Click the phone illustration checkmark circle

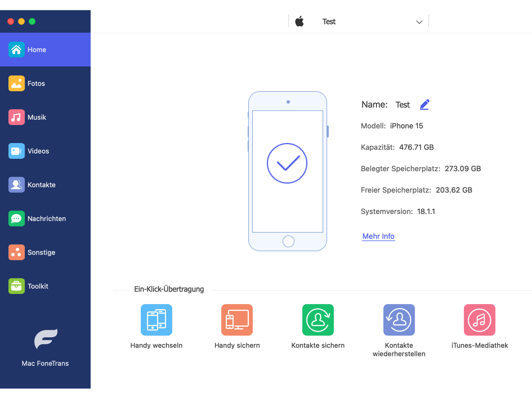click(287, 163)
